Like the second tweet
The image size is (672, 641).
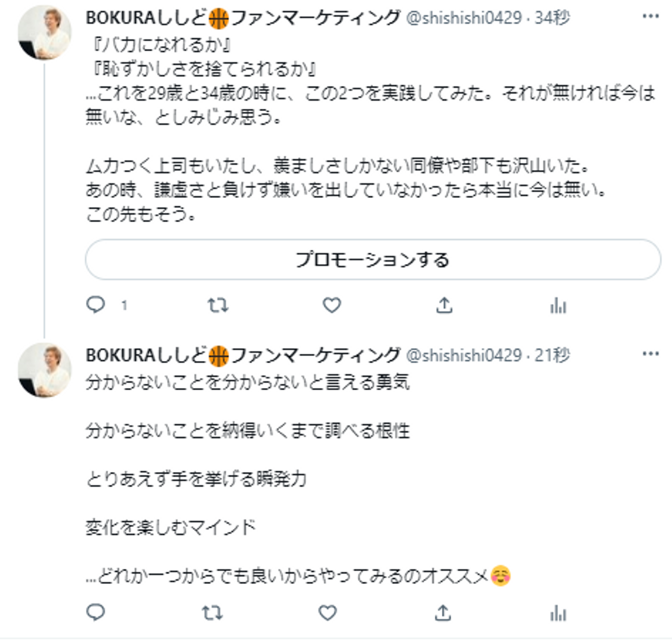[328, 613]
